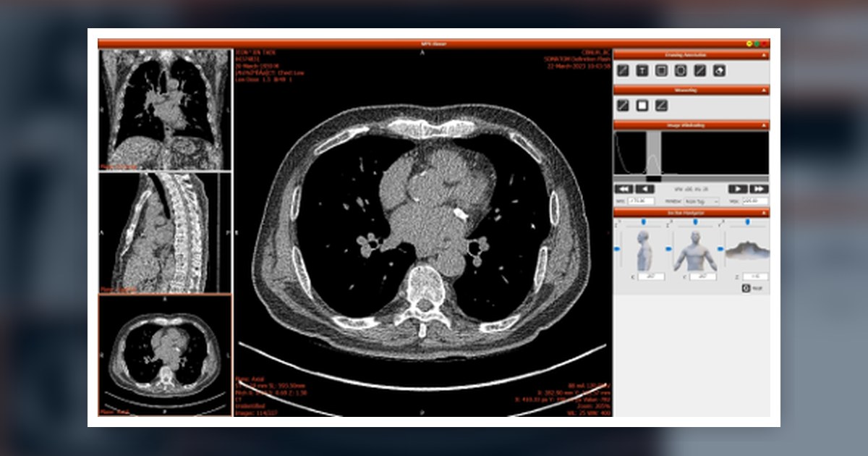
Task: Collapse the navigator panel with body models
Action: (x=765, y=213)
